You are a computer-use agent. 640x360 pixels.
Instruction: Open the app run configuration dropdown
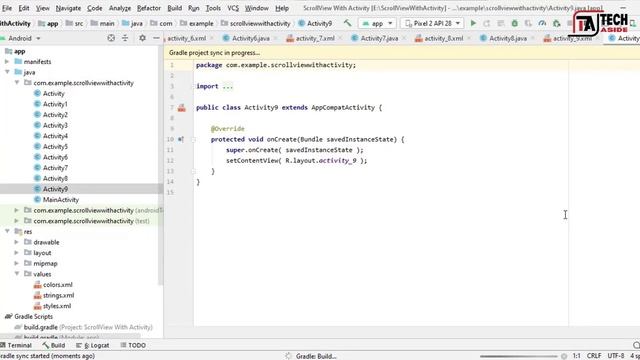(x=377, y=23)
